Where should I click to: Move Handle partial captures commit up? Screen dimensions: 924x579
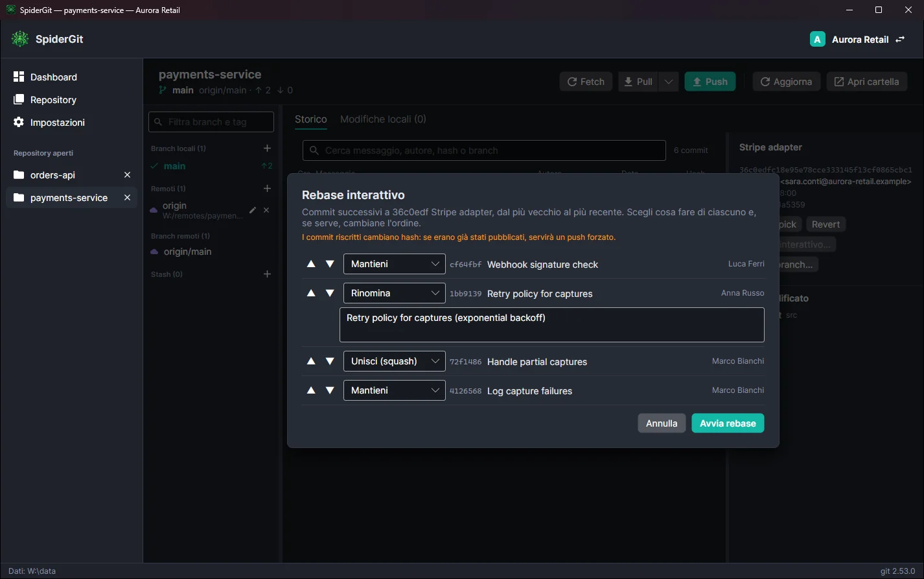tap(311, 361)
